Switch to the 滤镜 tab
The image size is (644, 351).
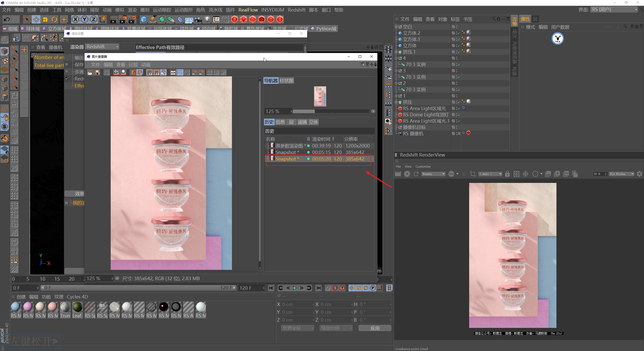click(302, 122)
